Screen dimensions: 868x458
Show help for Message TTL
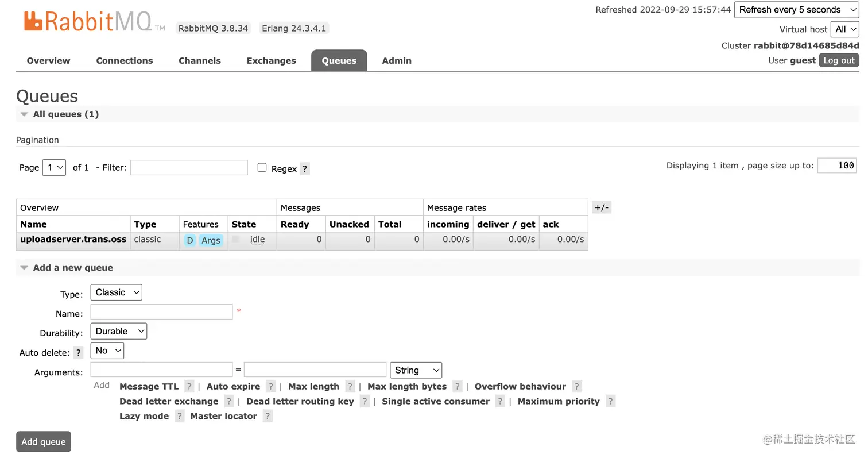189,387
